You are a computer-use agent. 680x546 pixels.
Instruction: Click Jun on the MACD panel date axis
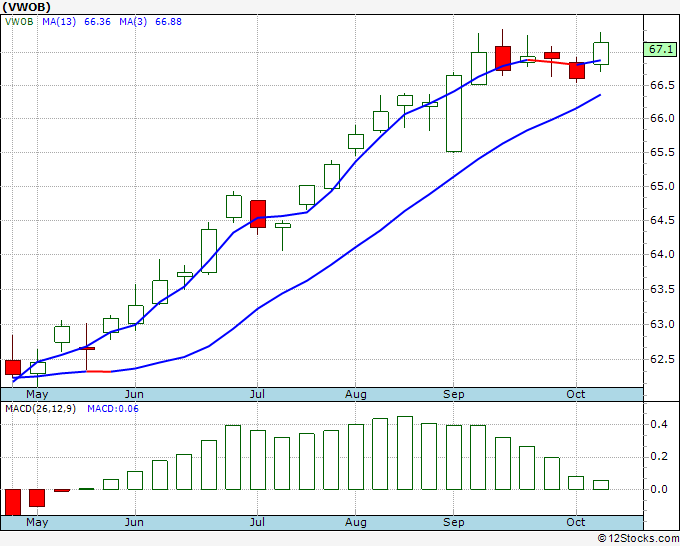(134, 522)
